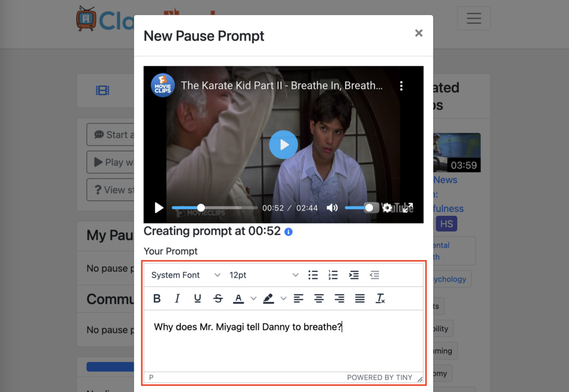Click the video title The Karate Kid Part II
569x392 pixels.
(282, 86)
